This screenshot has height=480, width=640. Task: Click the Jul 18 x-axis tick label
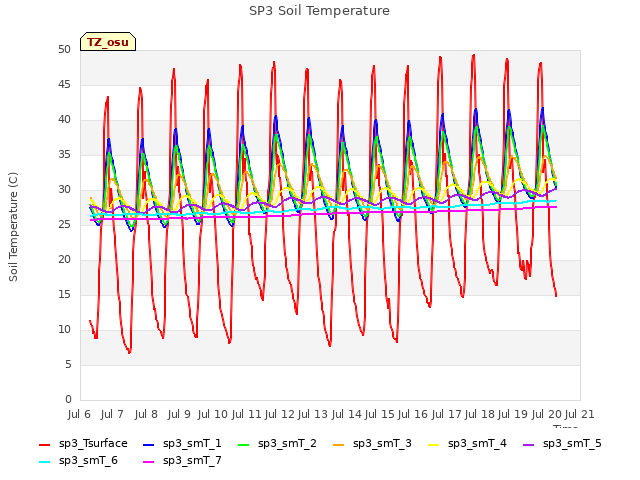tap(480, 415)
